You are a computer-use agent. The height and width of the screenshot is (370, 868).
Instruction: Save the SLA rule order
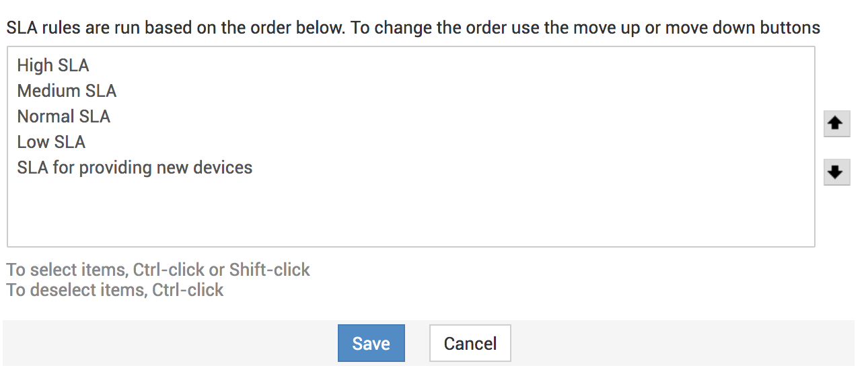[371, 343]
